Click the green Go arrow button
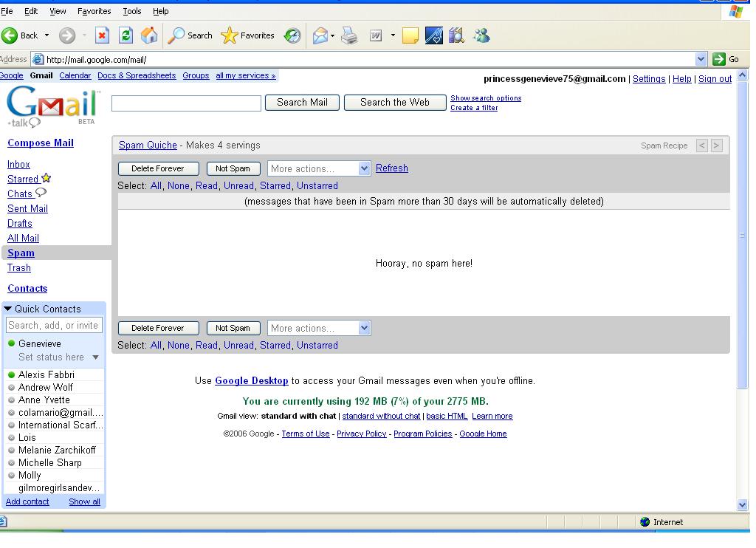 coord(719,59)
